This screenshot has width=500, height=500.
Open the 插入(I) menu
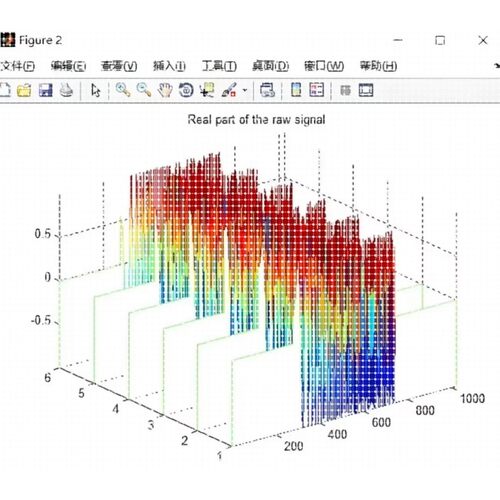tap(169, 66)
